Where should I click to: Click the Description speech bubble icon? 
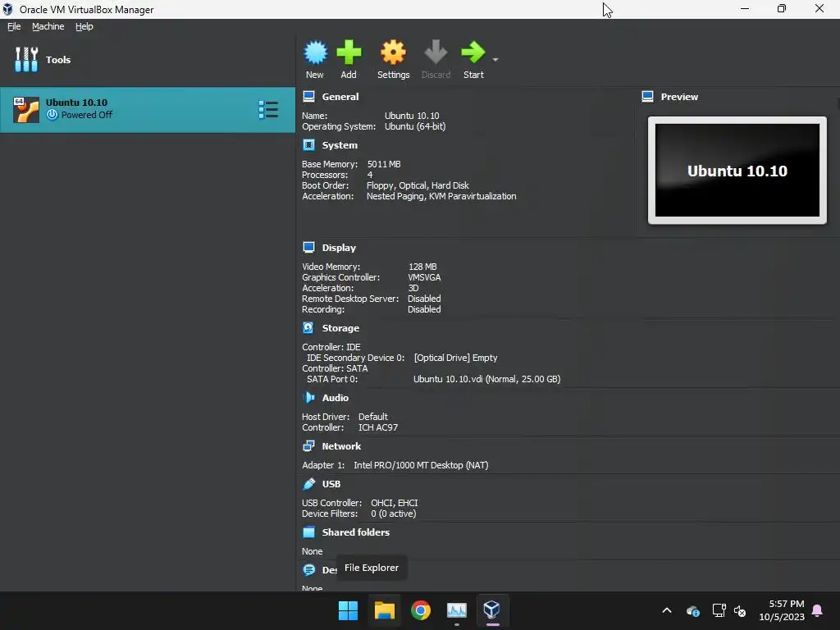[x=309, y=570]
